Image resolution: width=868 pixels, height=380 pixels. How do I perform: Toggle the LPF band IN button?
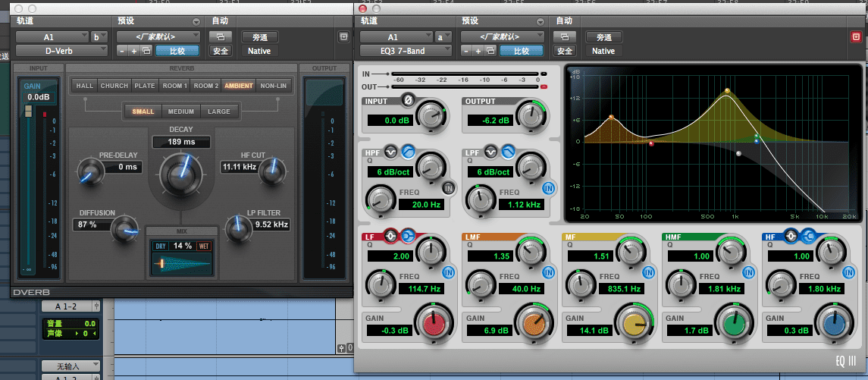[x=549, y=188]
